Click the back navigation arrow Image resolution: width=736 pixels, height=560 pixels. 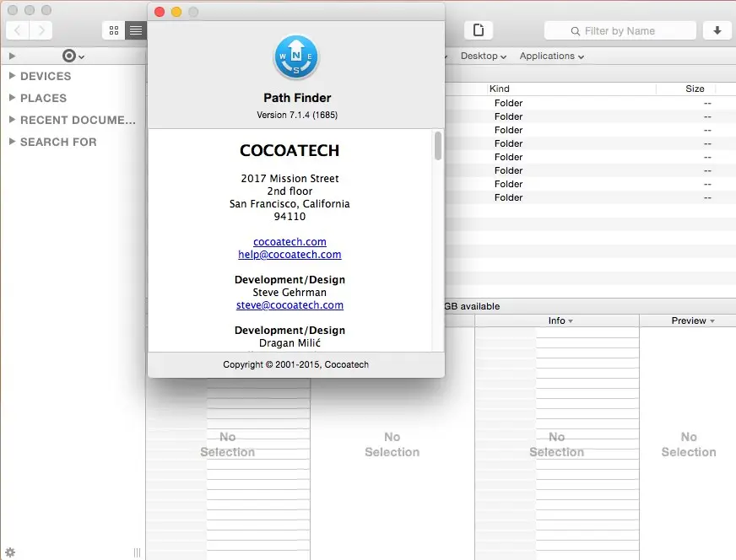point(18,31)
